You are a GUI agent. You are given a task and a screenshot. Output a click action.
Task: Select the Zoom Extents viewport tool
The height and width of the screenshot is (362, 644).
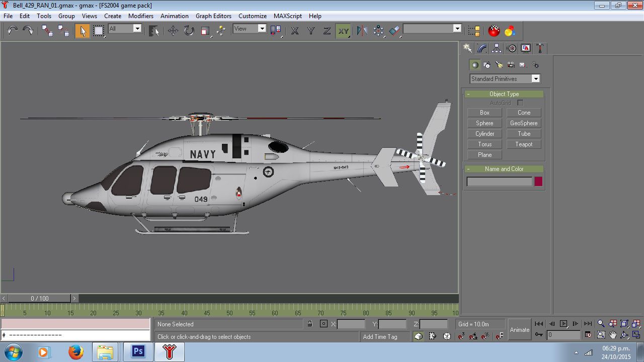[624, 324]
